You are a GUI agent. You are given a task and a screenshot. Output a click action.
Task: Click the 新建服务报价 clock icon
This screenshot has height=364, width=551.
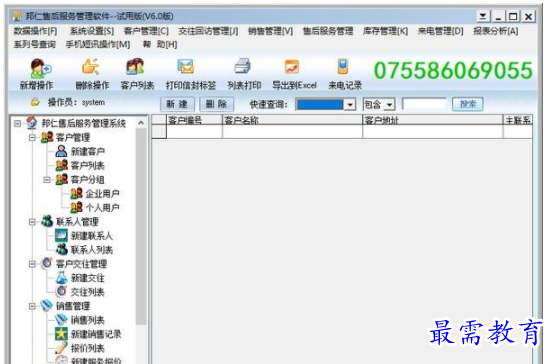click(61, 359)
